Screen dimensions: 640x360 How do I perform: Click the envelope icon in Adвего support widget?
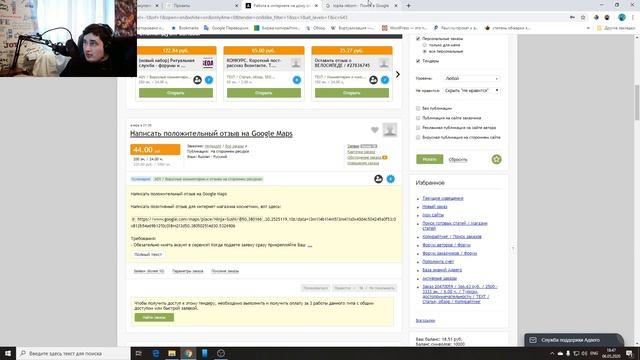tap(533, 340)
